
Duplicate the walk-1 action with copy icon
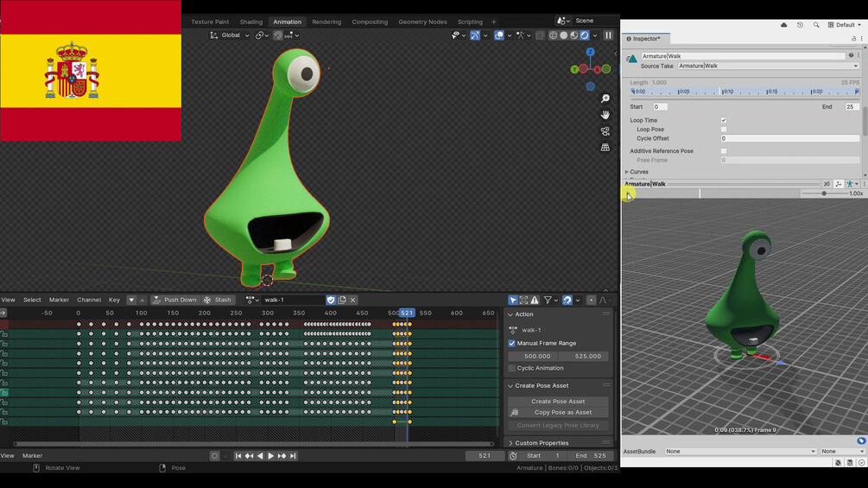pyautogui.click(x=342, y=300)
